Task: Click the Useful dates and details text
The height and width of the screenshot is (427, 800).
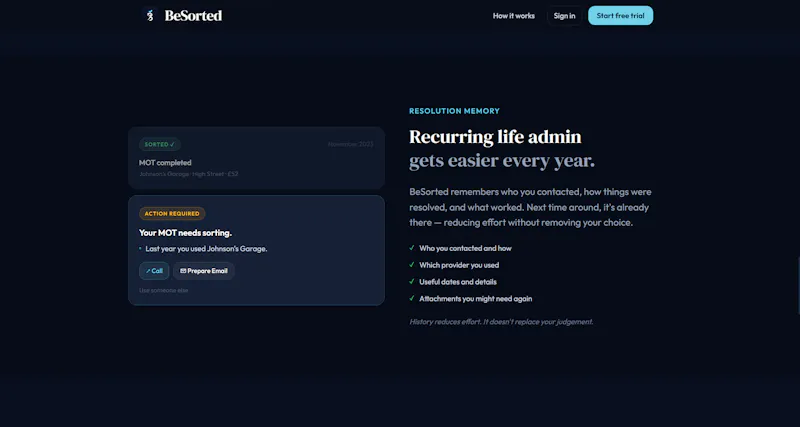Action: coord(458,282)
